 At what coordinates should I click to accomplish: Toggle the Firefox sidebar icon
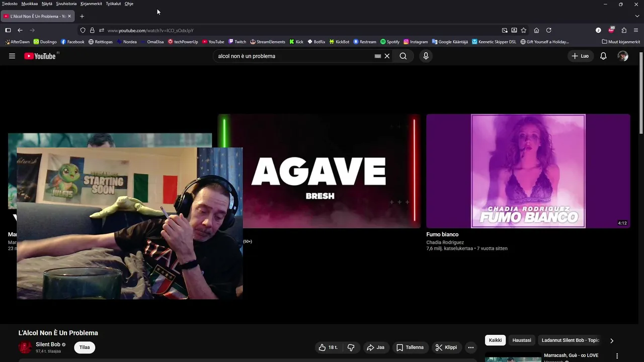(8, 30)
